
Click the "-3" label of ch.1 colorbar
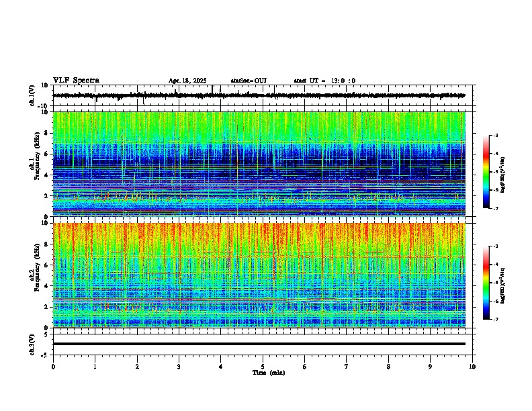[495, 136]
